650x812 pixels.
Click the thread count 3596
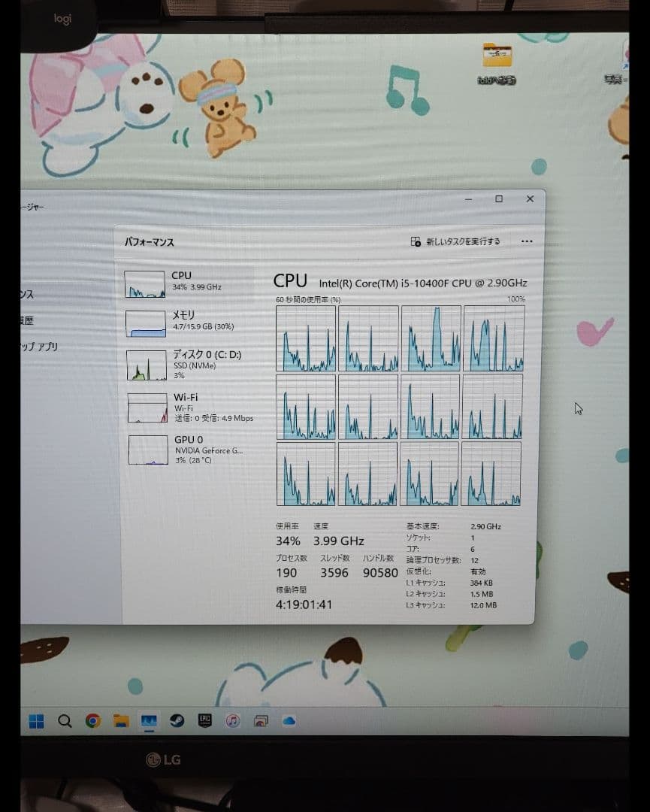(x=334, y=573)
